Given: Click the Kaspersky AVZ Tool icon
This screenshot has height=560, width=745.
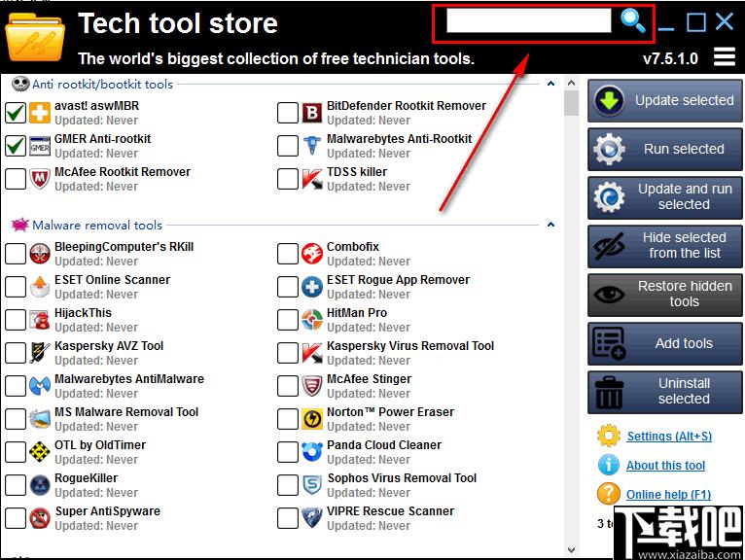Looking at the screenshot, I should click(x=40, y=353).
